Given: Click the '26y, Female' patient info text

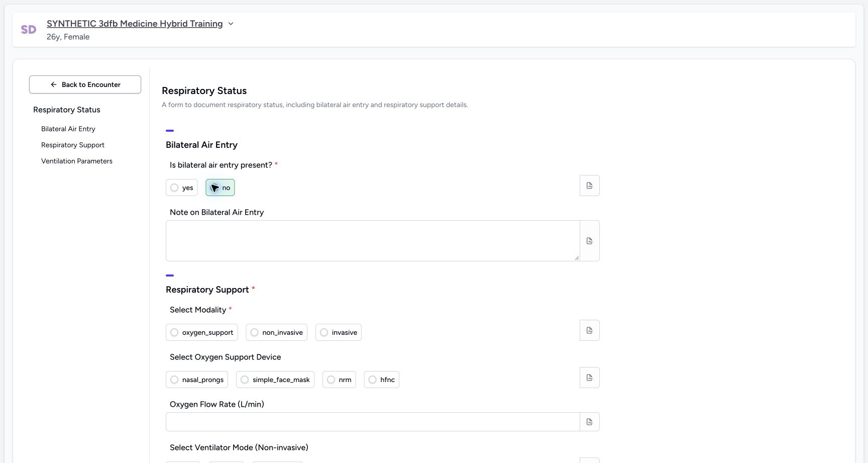Looking at the screenshot, I should [68, 37].
